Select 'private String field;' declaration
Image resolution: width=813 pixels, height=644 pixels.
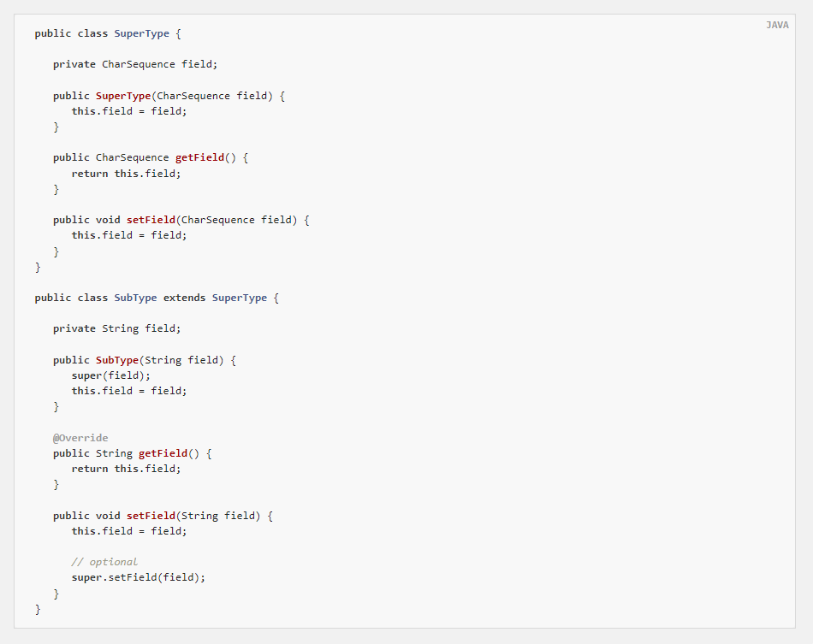tap(116, 328)
